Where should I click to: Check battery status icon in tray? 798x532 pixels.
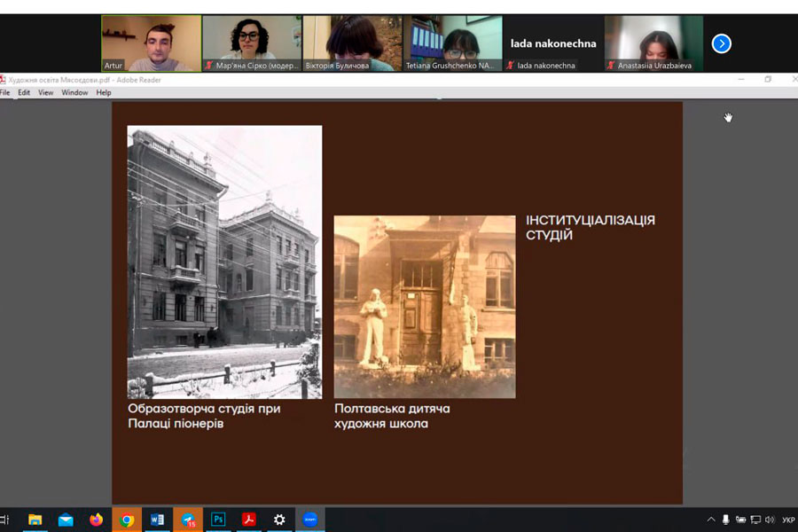(740, 520)
